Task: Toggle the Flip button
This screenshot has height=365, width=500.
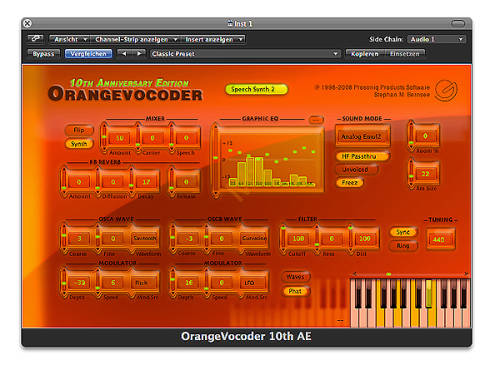Action: [x=79, y=130]
